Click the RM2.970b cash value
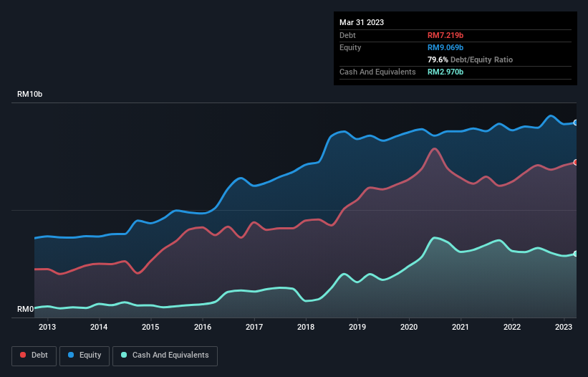The image size is (588, 377). (445, 72)
